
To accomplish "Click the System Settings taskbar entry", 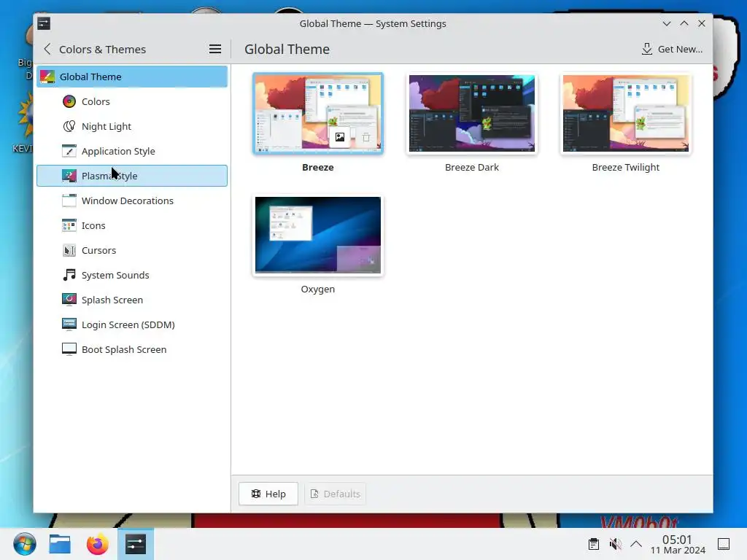I will click(x=136, y=544).
